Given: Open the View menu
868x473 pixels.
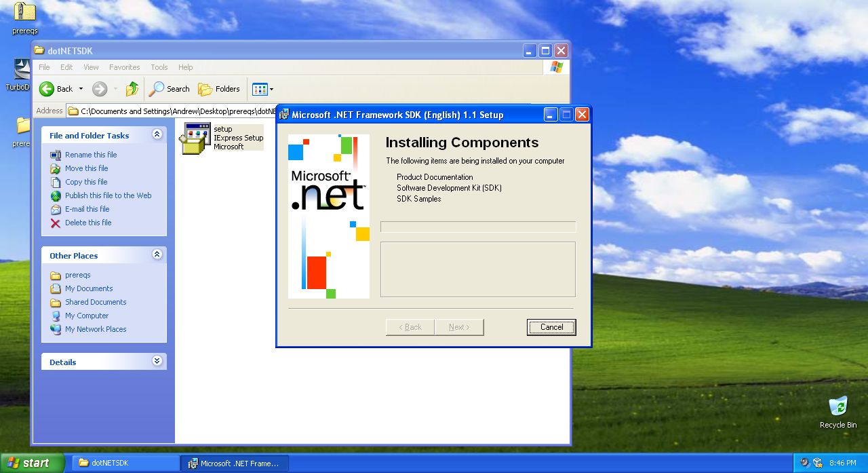Looking at the screenshot, I should 91,67.
